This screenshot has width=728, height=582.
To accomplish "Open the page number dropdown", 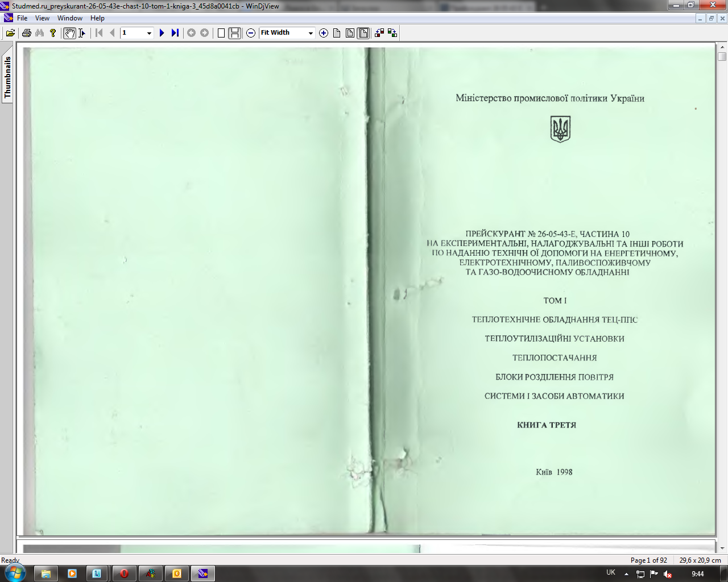I will click(149, 33).
